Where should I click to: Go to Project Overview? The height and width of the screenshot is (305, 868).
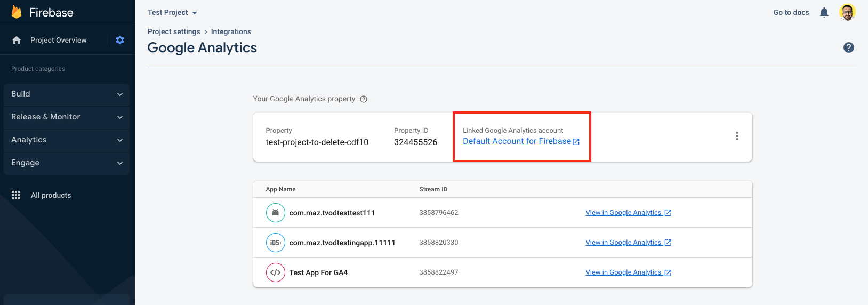58,40
